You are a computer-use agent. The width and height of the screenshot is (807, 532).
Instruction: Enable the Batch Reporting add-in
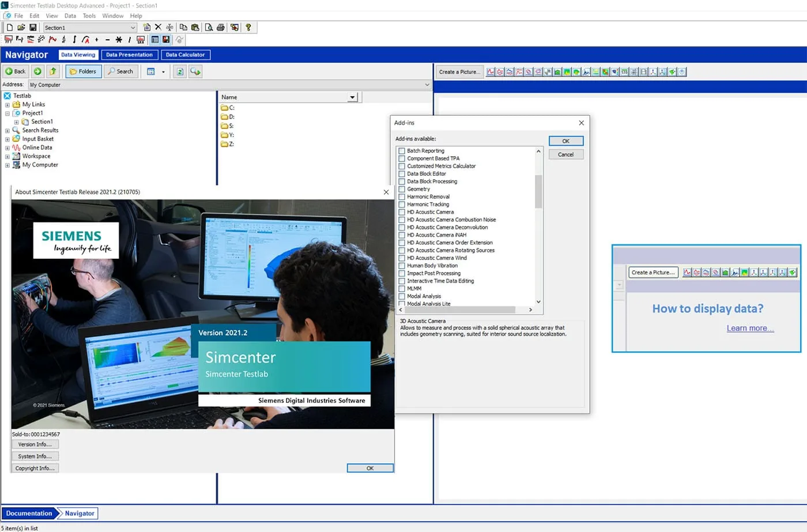pos(402,151)
